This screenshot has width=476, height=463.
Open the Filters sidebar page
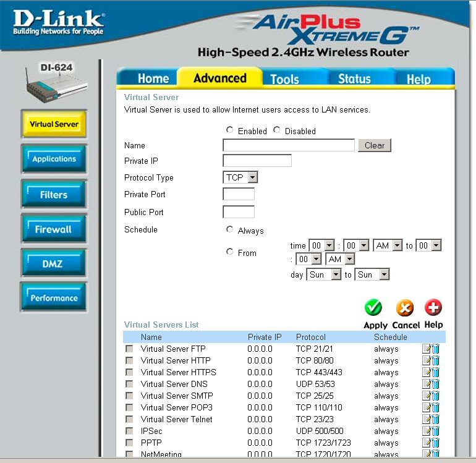(54, 194)
